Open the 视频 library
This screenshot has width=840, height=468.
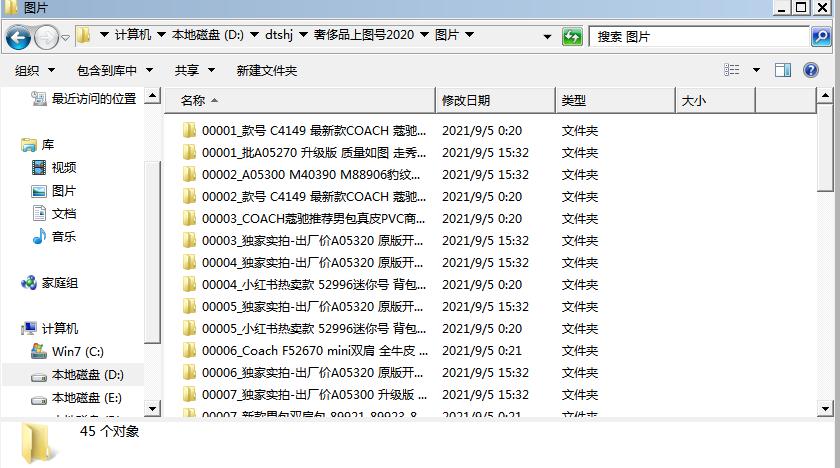point(54,168)
